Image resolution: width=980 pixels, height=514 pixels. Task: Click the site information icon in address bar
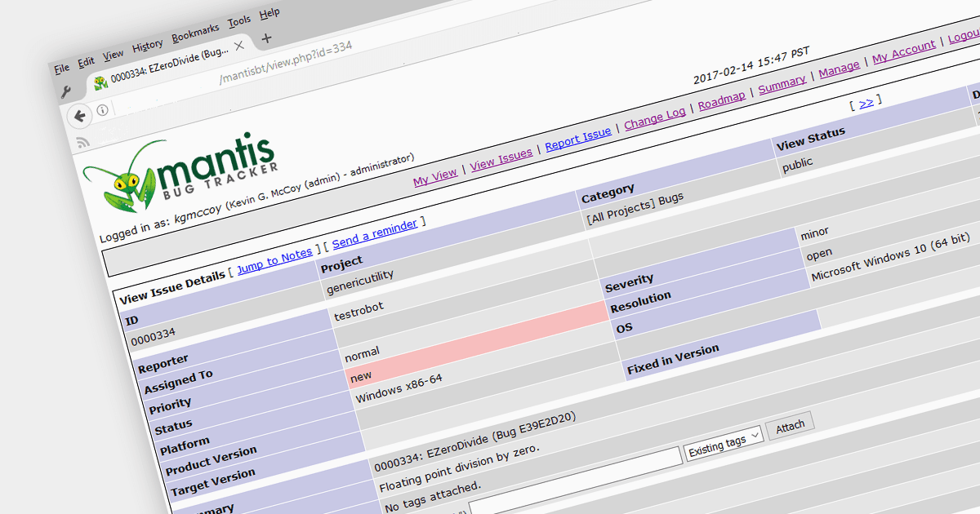pyautogui.click(x=102, y=110)
